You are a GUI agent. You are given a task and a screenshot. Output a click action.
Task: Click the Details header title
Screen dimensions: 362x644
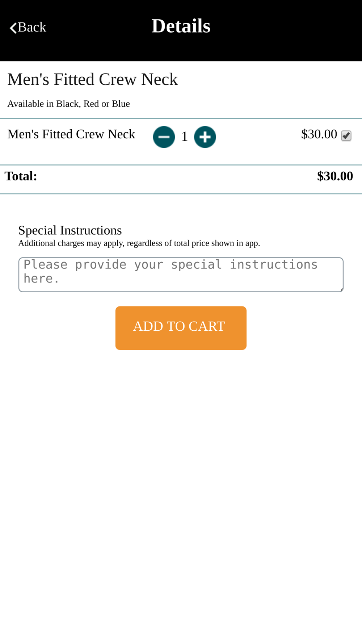pyautogui.click(x=181, y=26)
